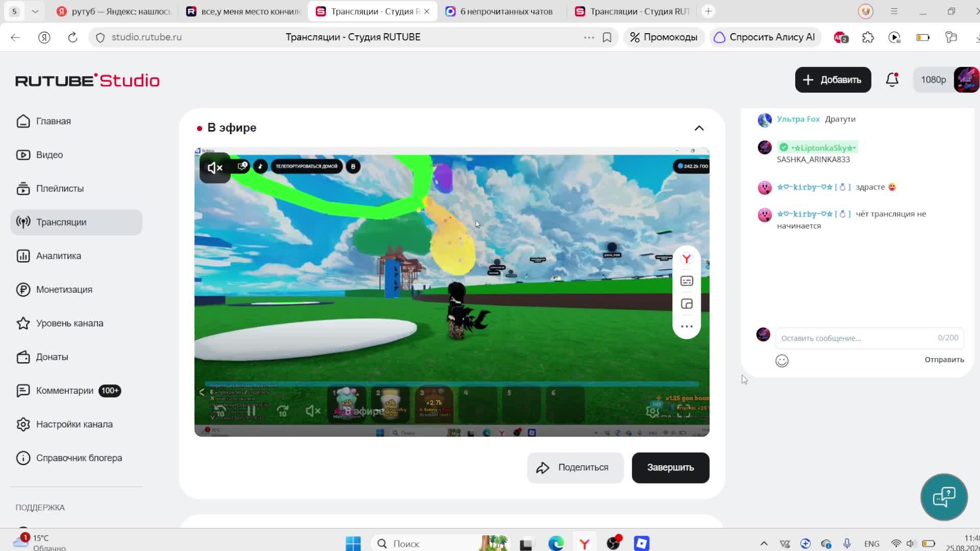Open Справочник блогера help page

coord(69,458)
